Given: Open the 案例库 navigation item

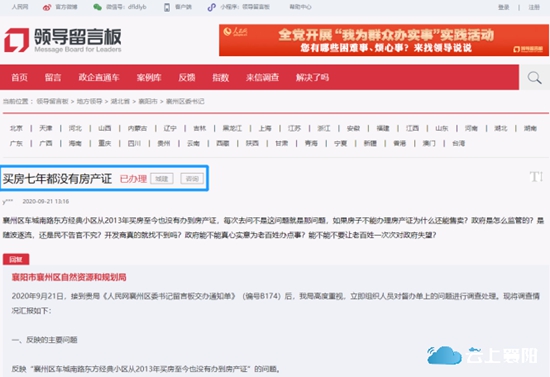Looking at the screenshot, I should 149,78.
